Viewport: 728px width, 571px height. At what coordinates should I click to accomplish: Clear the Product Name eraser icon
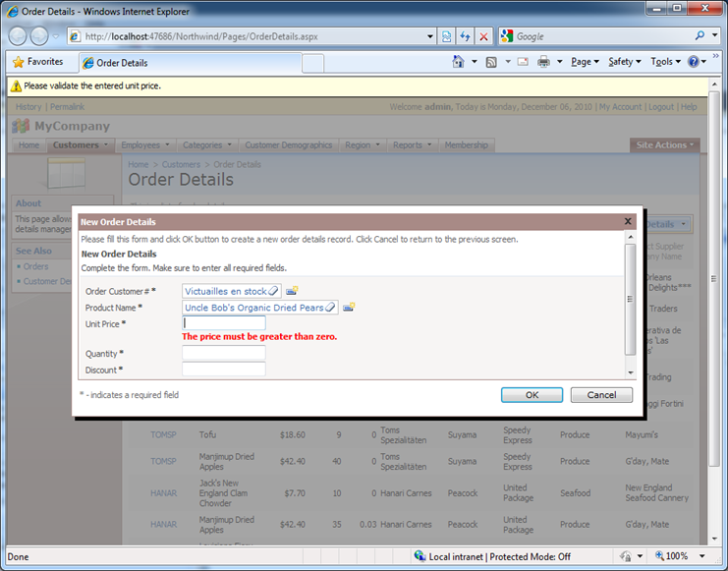click(330, 308)
